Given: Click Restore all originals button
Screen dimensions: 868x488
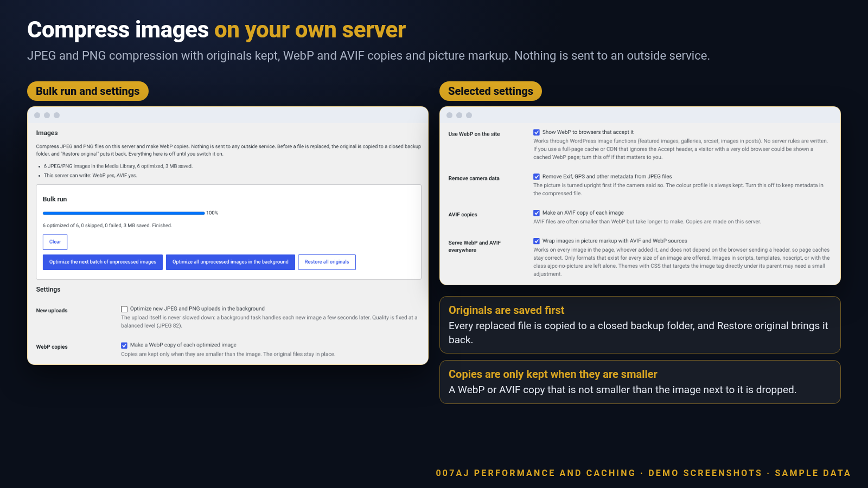Looking at the screenshot, I should tap(327, 262).
